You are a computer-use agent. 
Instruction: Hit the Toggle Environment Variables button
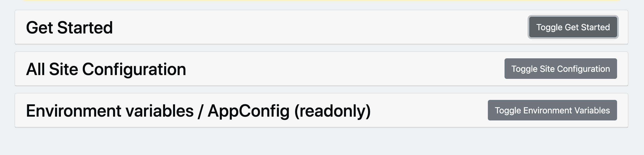pos(552,110)
